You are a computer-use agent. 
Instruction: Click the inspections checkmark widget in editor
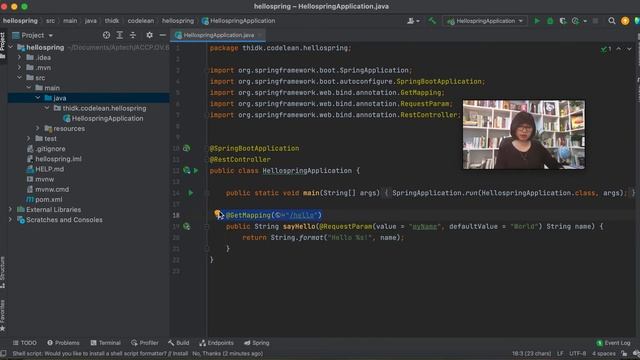point(606,49)
